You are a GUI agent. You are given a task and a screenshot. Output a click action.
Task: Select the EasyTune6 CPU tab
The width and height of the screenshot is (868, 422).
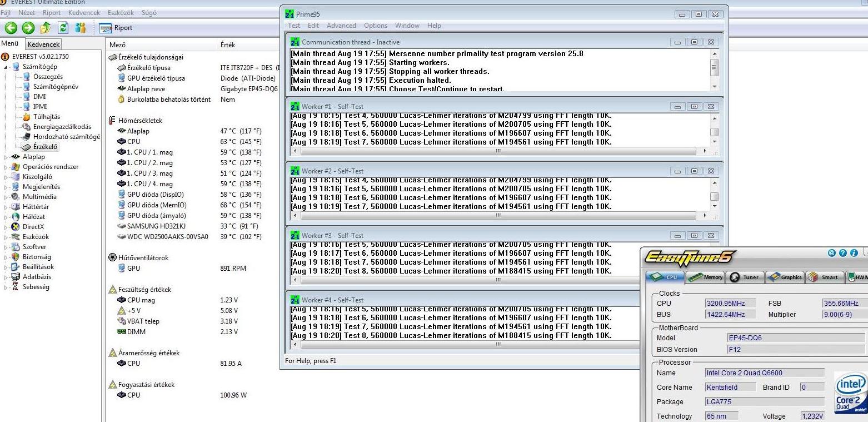pos(665,277)
